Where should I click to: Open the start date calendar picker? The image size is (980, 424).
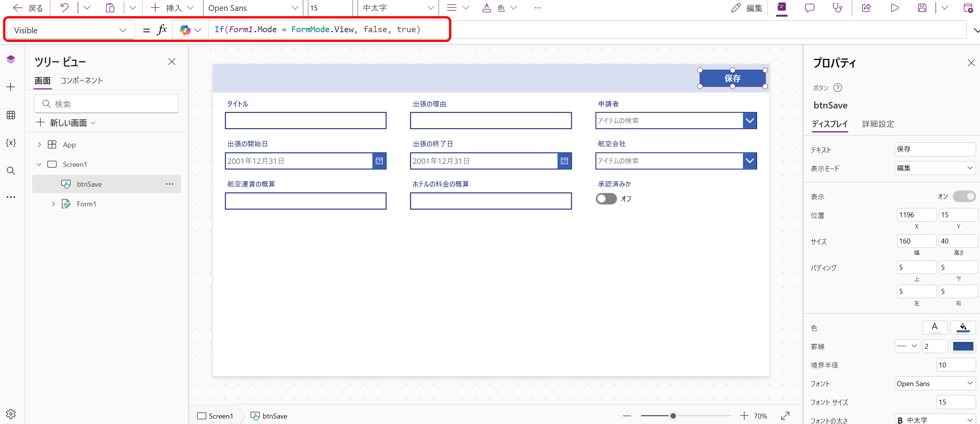[379, 161]
